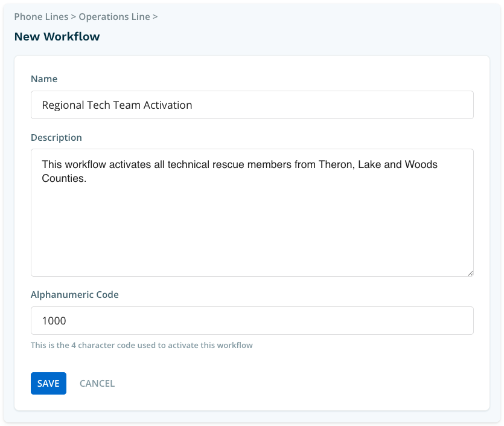The image size is (504, 426).
Task: Click the 4 character code hint text
Action: (x=141, y=345)
